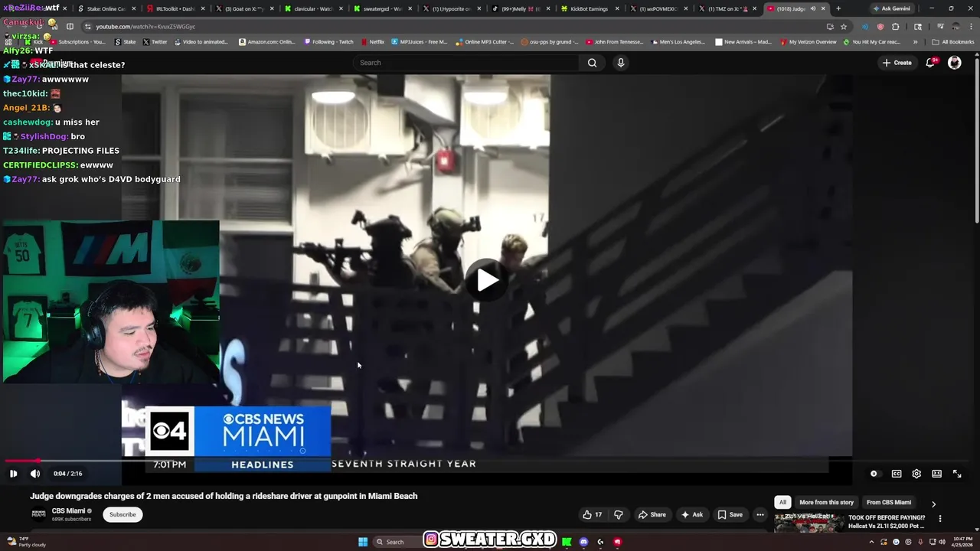Open browser extensions puzzle icon
Screen dimensions: 980x551
pos(895,26)
